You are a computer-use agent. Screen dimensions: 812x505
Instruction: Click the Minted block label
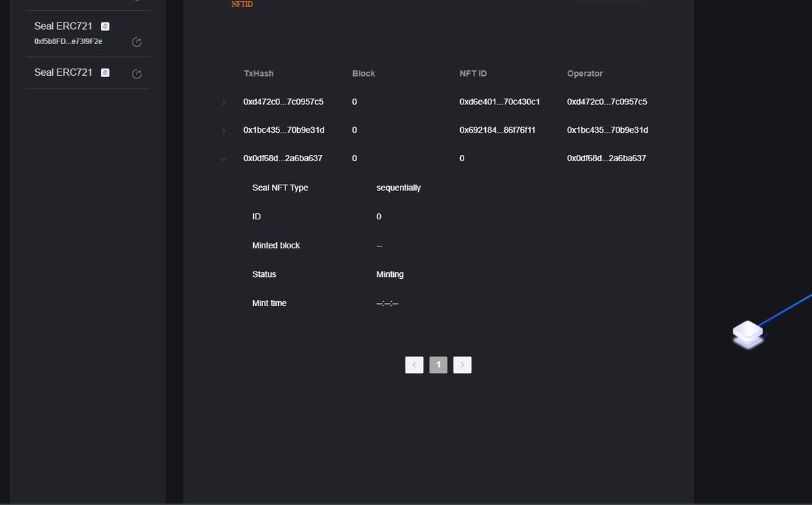point(276,246)
